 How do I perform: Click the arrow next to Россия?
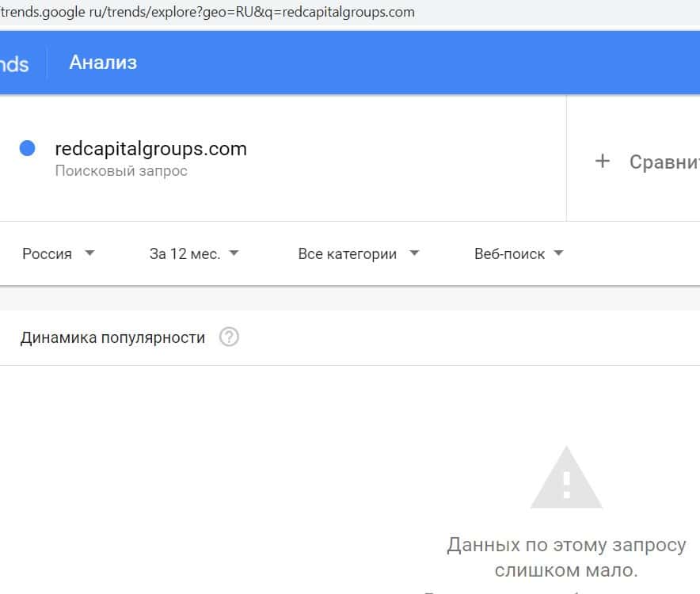pos(89,253)
